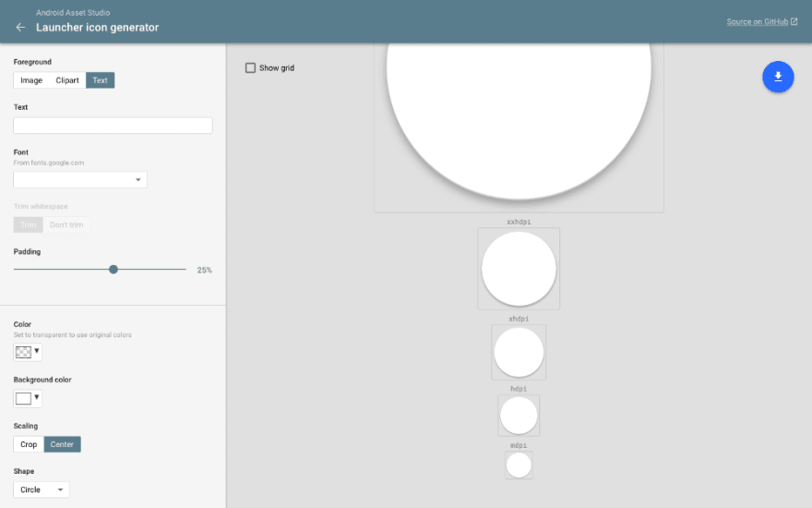Click the 25% padding value

205,270
